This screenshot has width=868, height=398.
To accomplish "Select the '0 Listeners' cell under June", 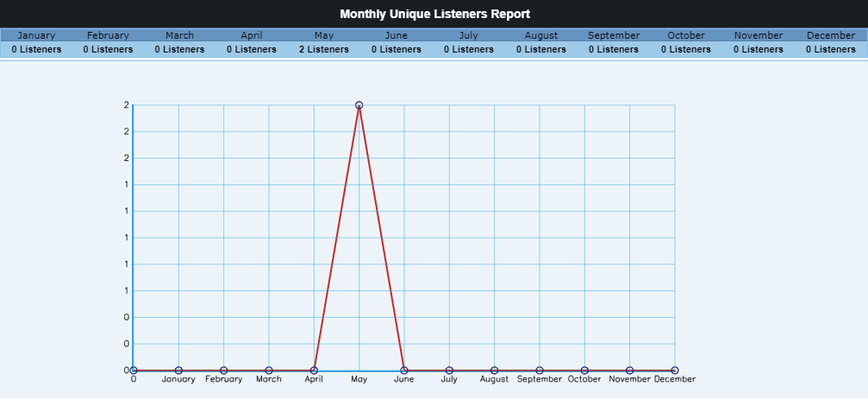I will (x=397, y=49).
